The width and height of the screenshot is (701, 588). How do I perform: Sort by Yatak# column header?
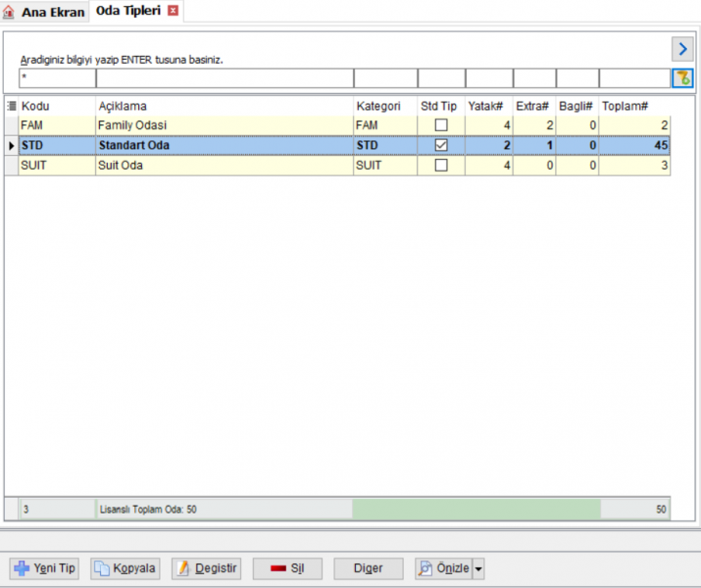(x=489, y=106)
